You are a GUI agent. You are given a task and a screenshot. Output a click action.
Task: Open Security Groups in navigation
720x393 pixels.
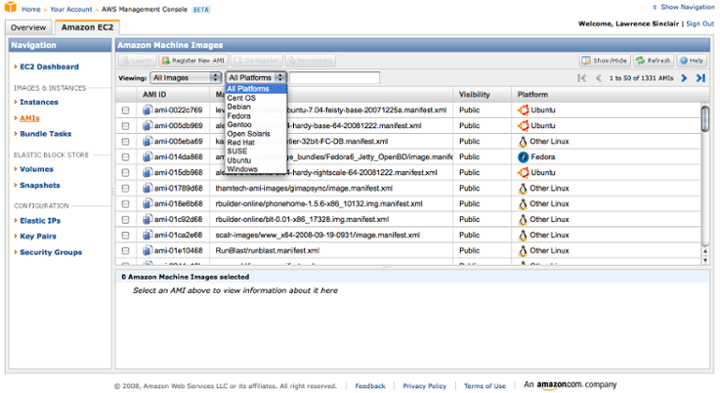[x=51, y=252]
